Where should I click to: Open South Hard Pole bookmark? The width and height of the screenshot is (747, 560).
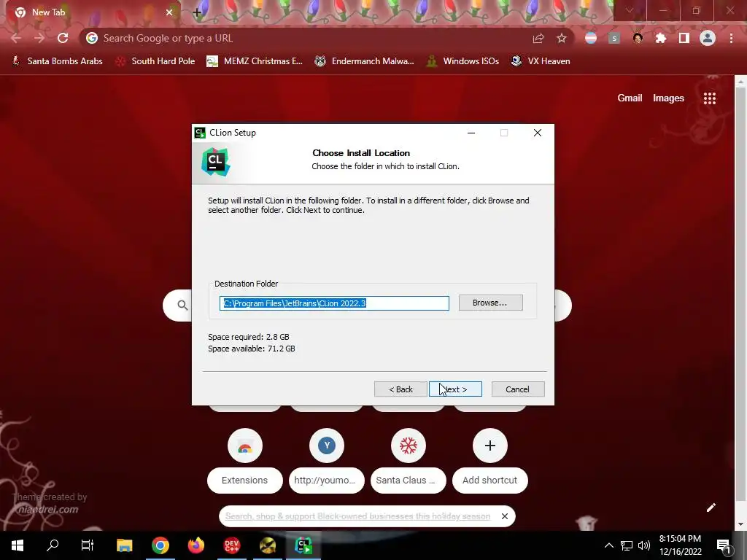click(x=157, y=61)
